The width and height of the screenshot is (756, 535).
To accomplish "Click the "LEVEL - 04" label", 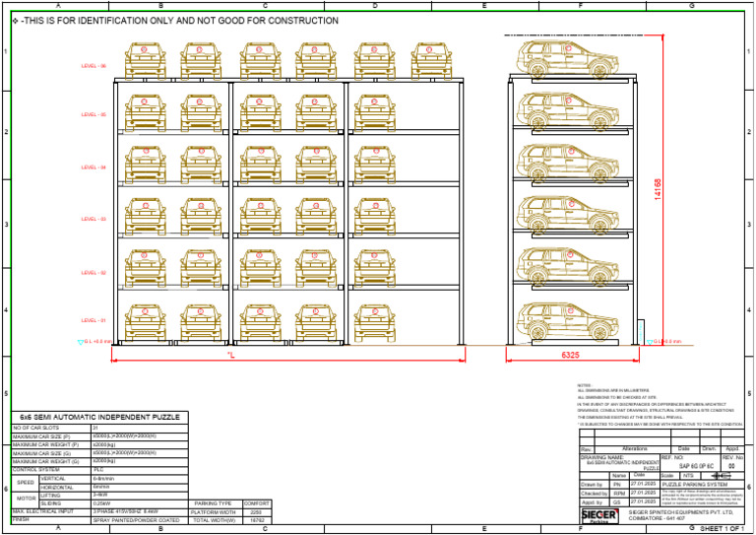I will pyautogui.click(x=94, y=167).
